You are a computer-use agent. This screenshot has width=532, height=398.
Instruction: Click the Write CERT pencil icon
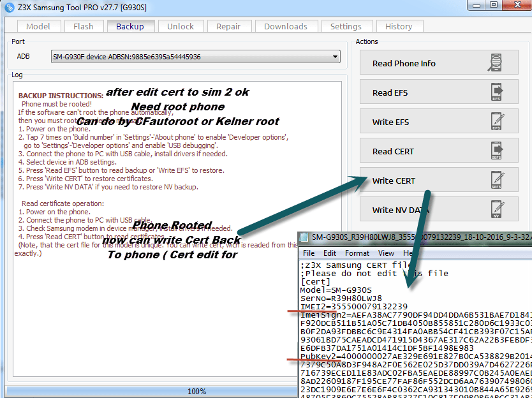coord(497,180)
